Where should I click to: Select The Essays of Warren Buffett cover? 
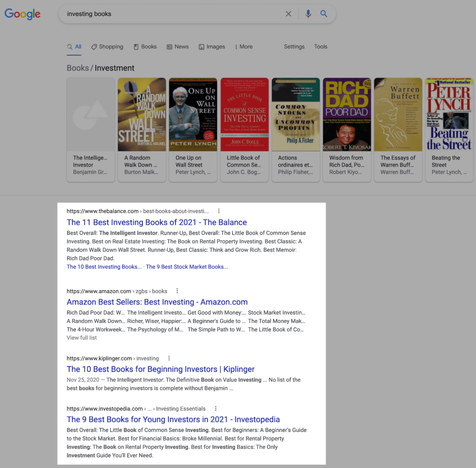pos(398,114)
